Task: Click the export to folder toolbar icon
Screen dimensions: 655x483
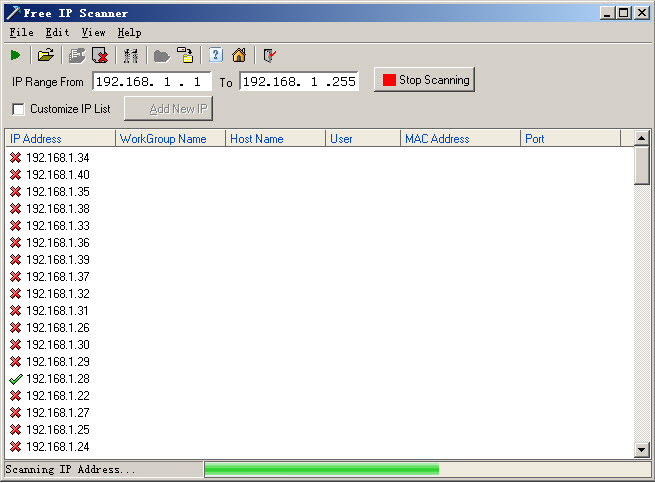Action: (185, 55)
